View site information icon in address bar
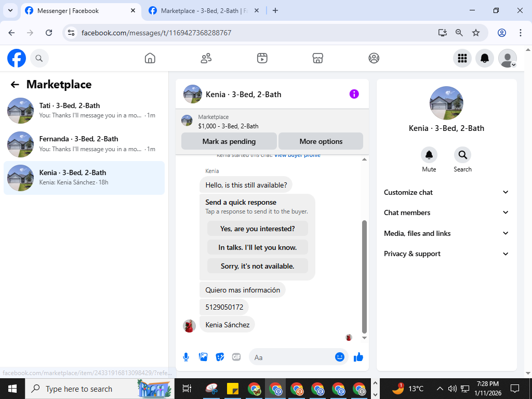The image size is (532, 399). 71,33
